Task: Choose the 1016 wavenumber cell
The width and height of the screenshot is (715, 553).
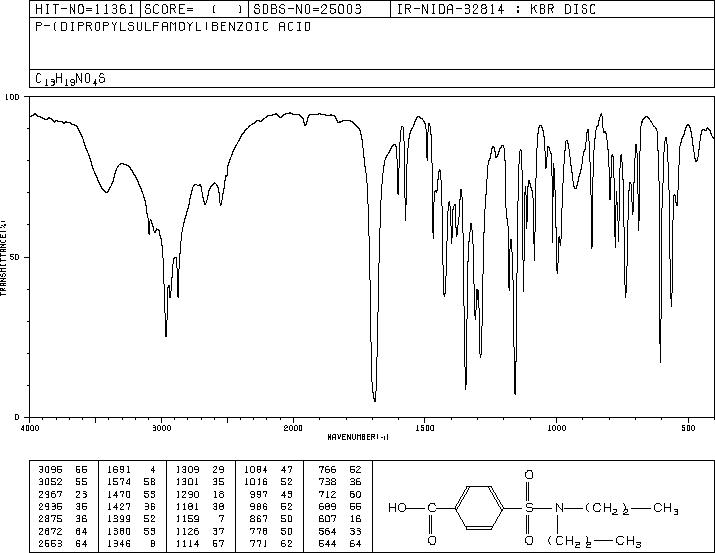Action: click(256, 482)
